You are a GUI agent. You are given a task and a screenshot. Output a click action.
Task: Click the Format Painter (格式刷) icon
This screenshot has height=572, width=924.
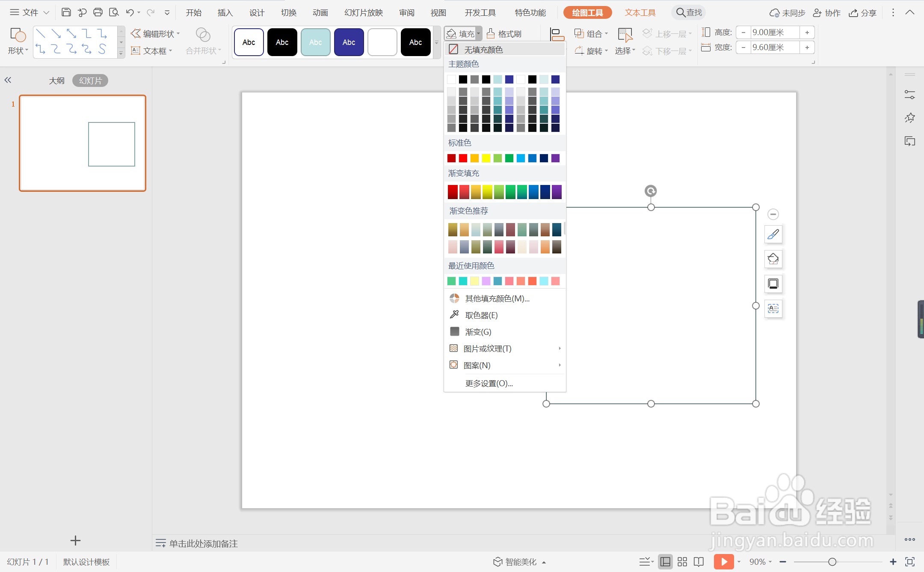pyautogui.click(x=491, y=33)
